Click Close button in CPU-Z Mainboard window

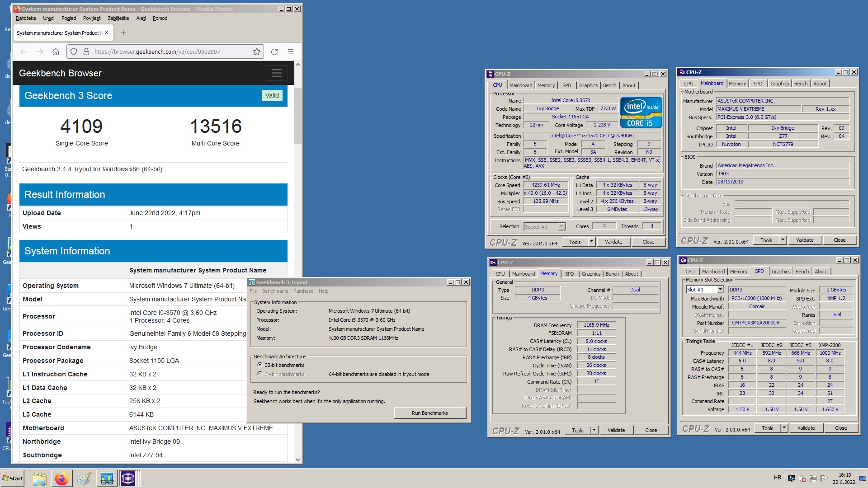point(840,240)
